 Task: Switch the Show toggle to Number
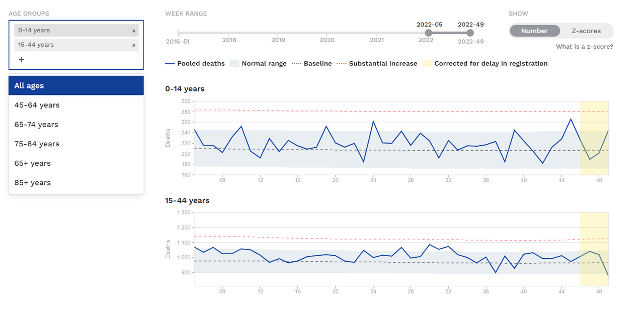click(x=534, y=31)
